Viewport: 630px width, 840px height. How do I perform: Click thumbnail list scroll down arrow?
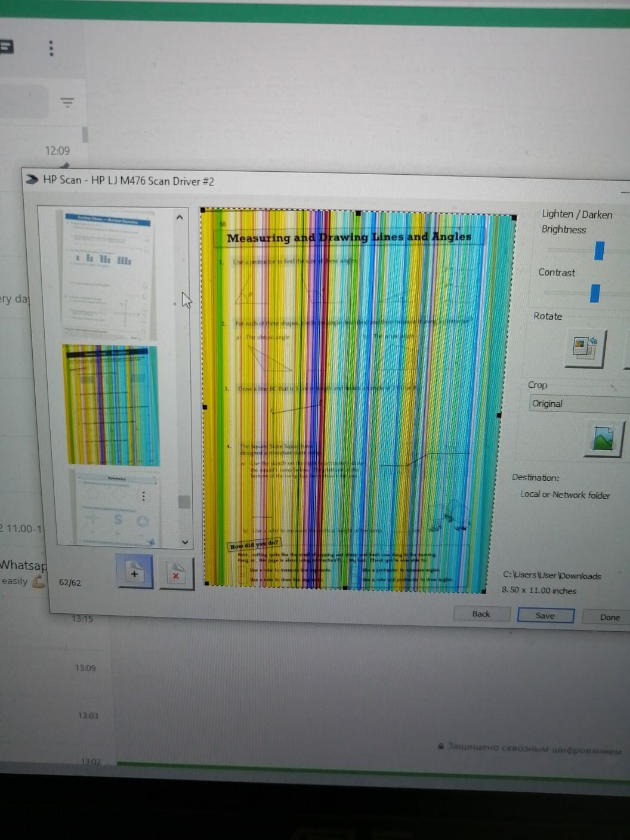coord(185,542)
